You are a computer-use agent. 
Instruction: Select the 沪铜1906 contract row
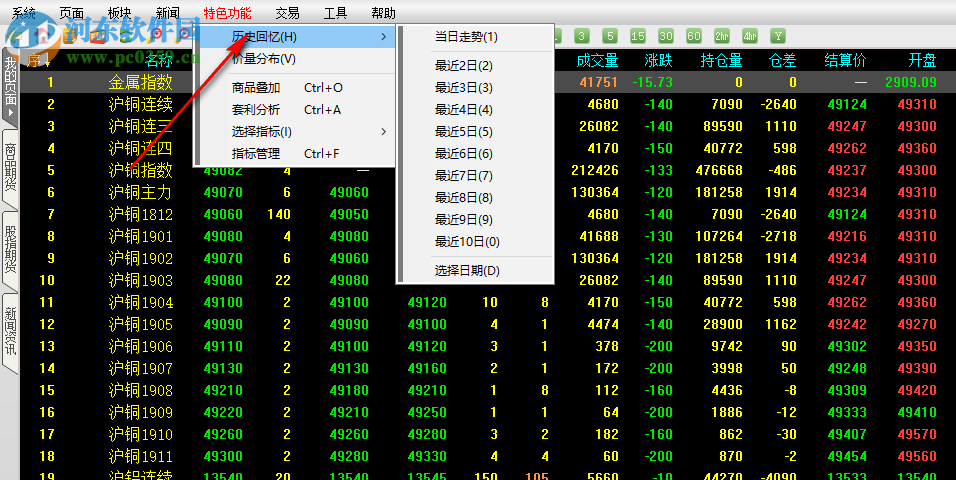[x=488, y=346]
